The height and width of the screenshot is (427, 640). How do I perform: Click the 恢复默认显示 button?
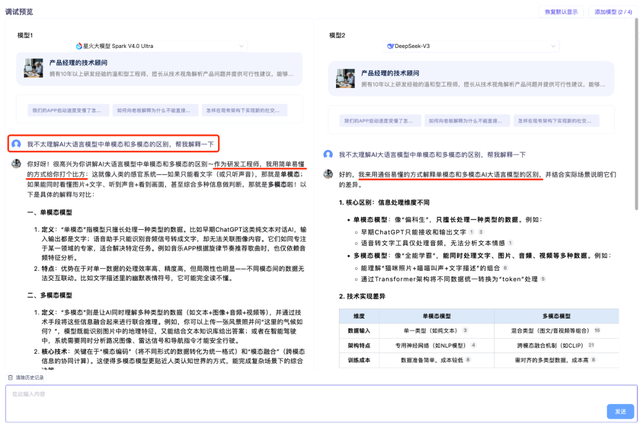(x=561, y=12)
